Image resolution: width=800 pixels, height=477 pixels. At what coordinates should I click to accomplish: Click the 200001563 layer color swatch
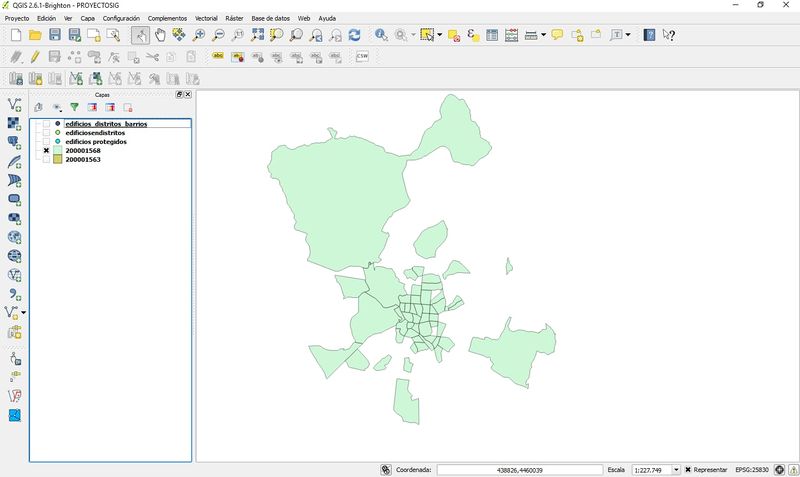[x=58, y=160]
